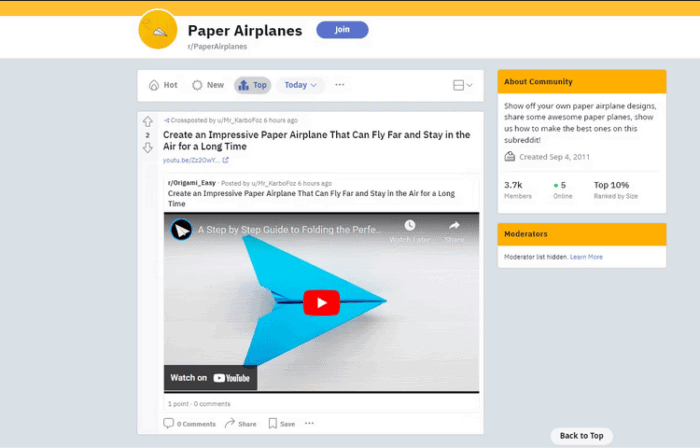The height and width of the screenshot is (448, 700).
Task: Click the Back to Top button
Action: pos(581,436)
